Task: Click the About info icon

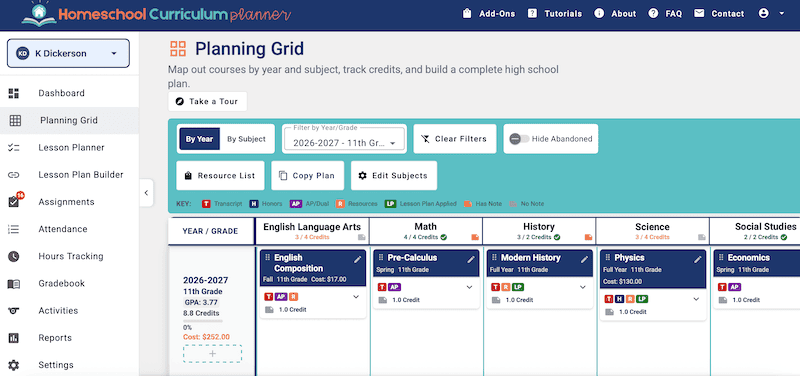Action: [x=599, y=14]
